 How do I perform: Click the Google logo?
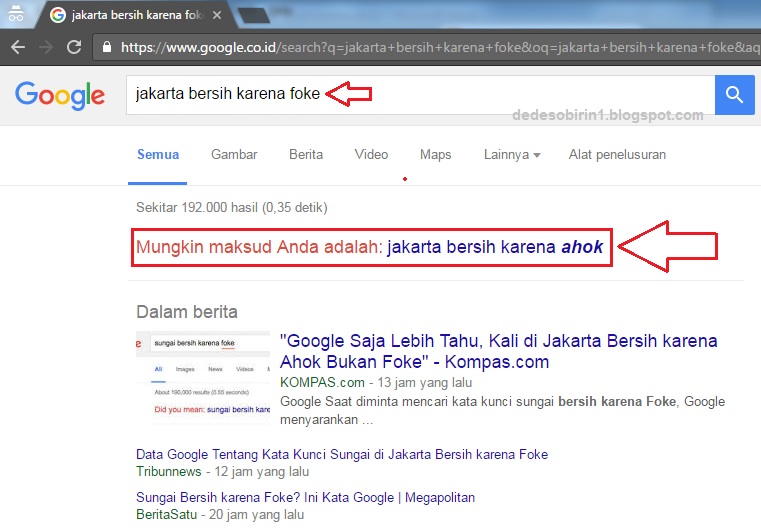coord(60,95)
